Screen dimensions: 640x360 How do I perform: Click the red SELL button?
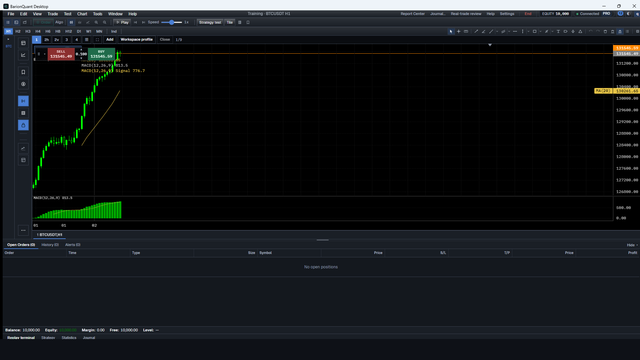[61, 54]
